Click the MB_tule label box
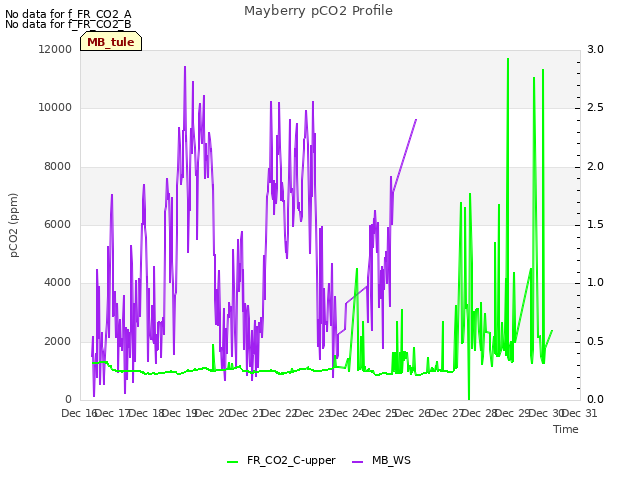Viewport: 640px width, 480px height. (111, 42)
